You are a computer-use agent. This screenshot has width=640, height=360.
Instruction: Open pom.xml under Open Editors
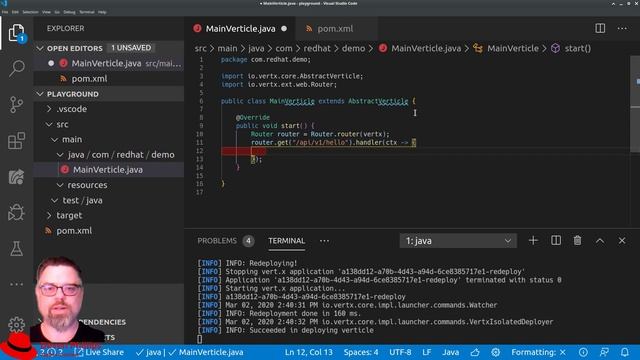(109, 79)
